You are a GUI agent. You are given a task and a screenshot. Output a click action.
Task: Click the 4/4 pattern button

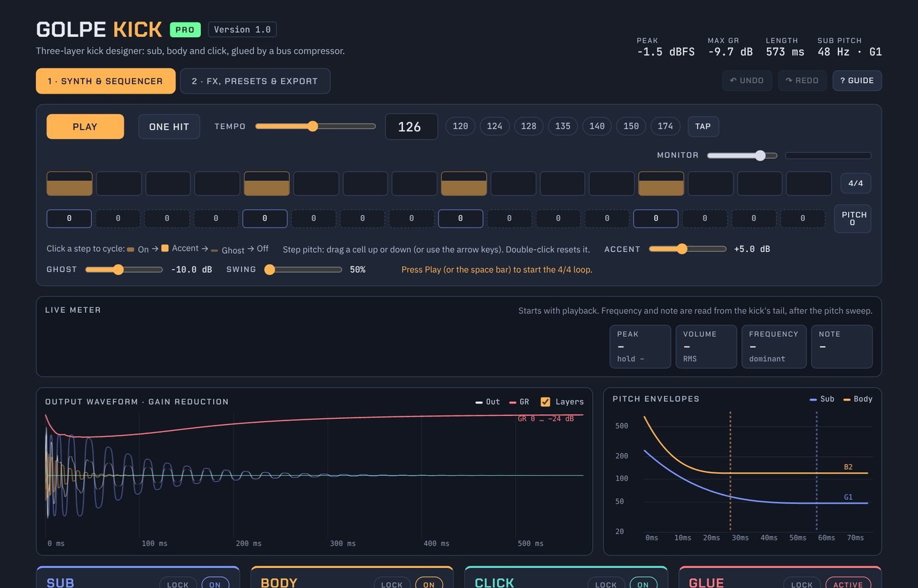[x=855, y=183]
